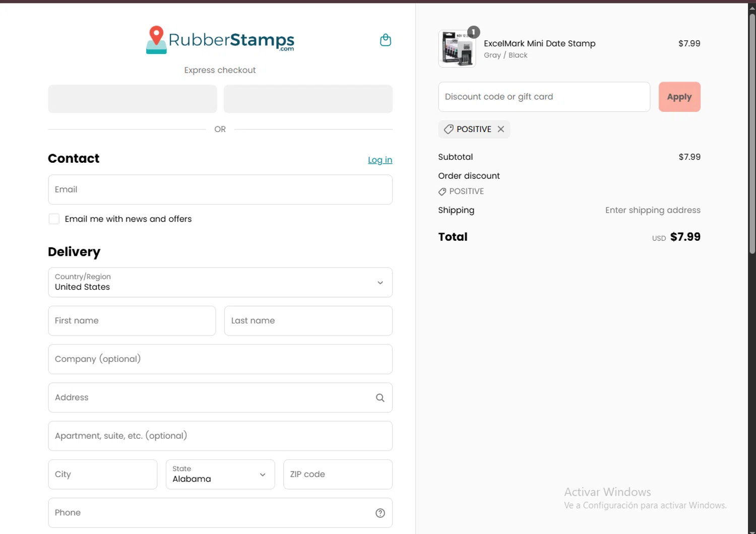Click the Contact heading
Screen dimensions: 756x534
tap(74, 159)
